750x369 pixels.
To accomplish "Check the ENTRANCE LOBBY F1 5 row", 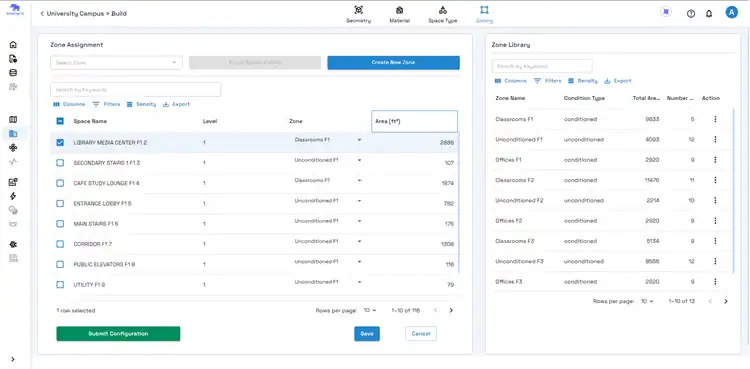I will pos(60,203).
